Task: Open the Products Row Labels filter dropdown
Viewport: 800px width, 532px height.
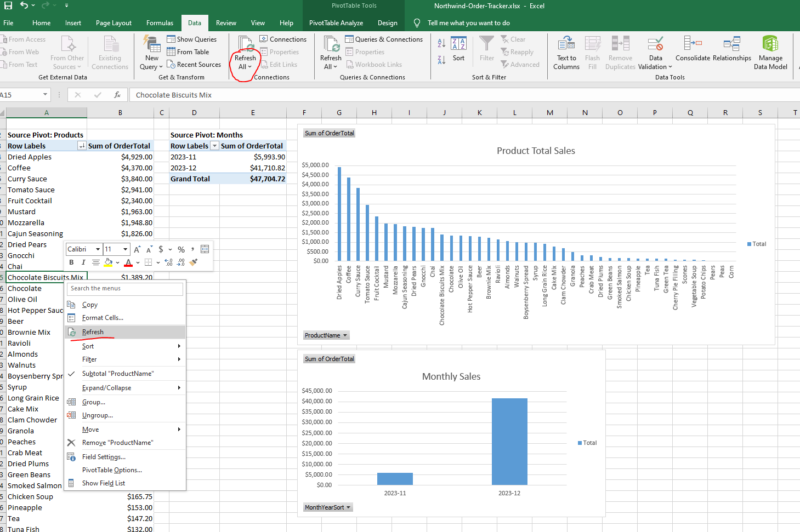Action: 82,146
